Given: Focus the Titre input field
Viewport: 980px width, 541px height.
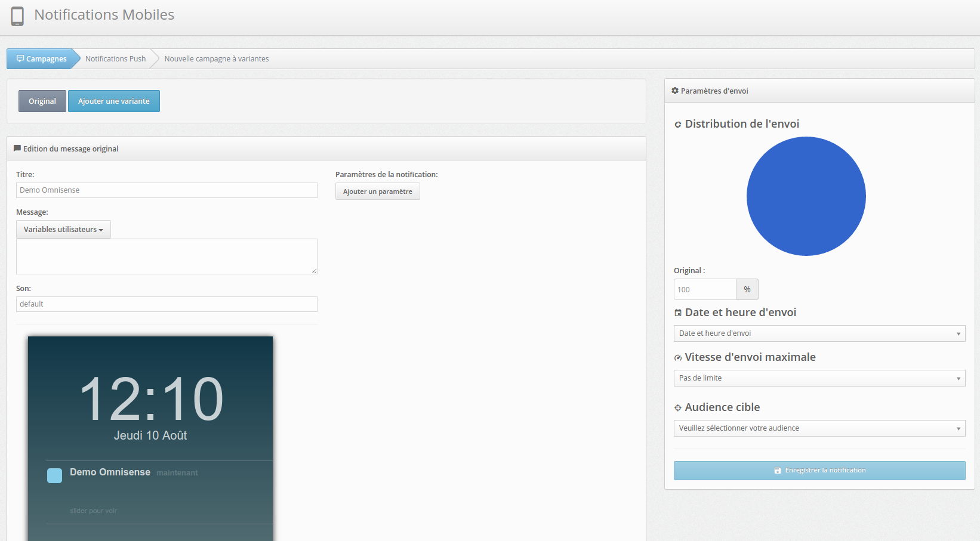Looking at the screenshot, I should tap(167, 190).
